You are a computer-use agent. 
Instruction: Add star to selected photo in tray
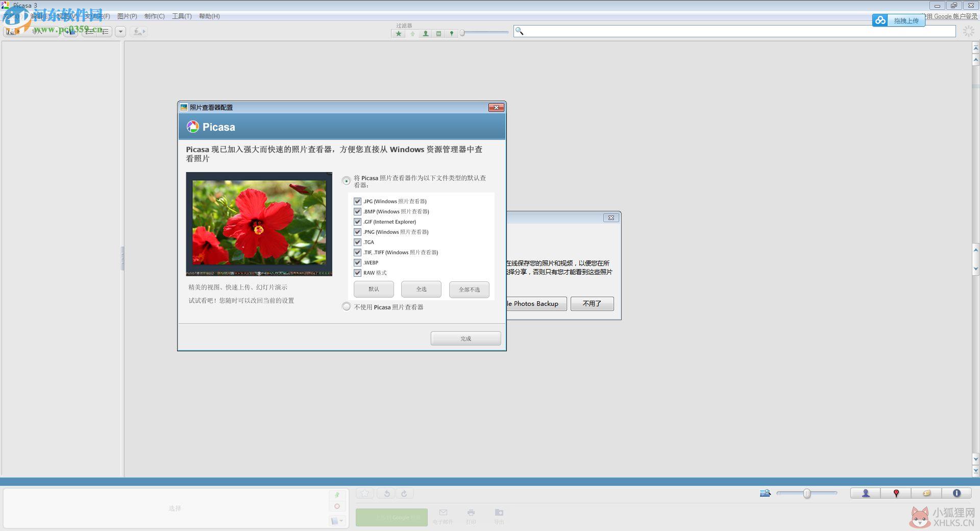click(x=365, y=493)
